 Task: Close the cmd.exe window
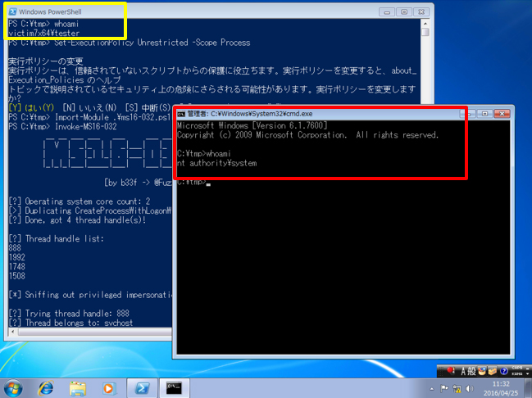pyautogui.click(x=502, y=114)
